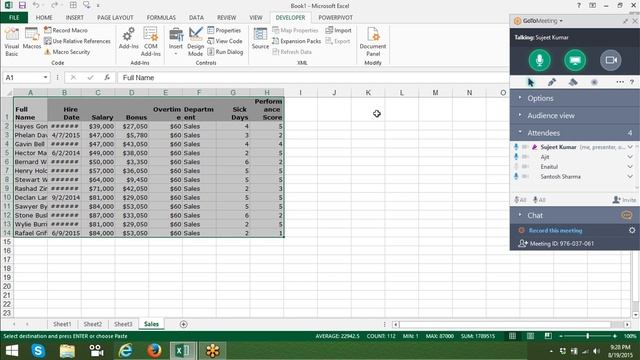Open the Name Box dropdown

tap(45, 78)
